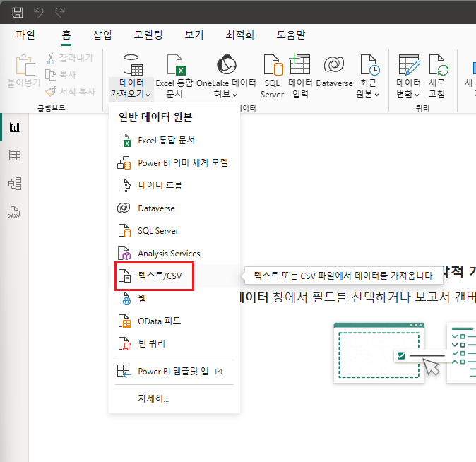
Task: Open DAX query view in sidebar
Action: coord(14,212)
